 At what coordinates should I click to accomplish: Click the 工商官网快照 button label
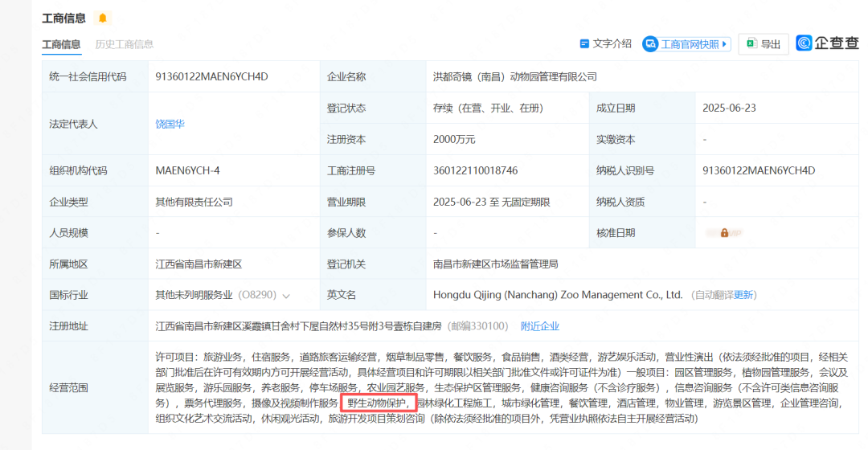[x=690, y=44]
